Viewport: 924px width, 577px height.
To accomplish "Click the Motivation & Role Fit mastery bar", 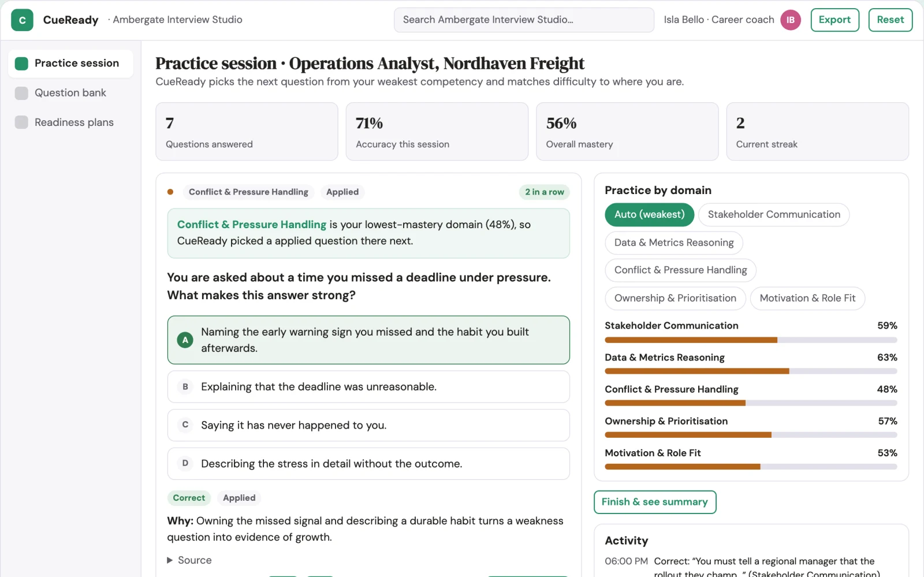I will tap(751, 467).
